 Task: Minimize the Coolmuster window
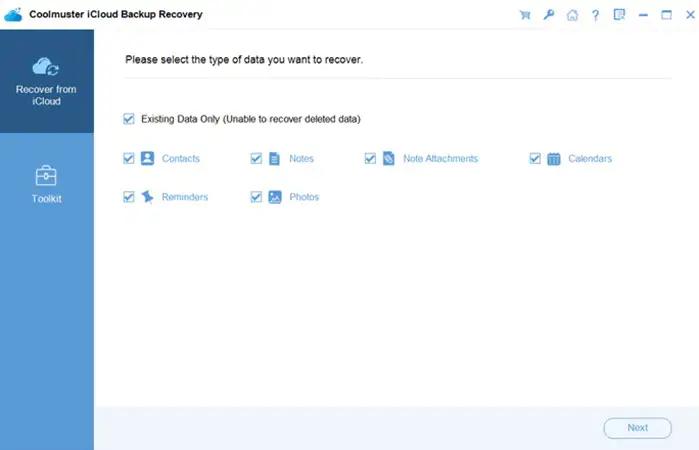643,15
